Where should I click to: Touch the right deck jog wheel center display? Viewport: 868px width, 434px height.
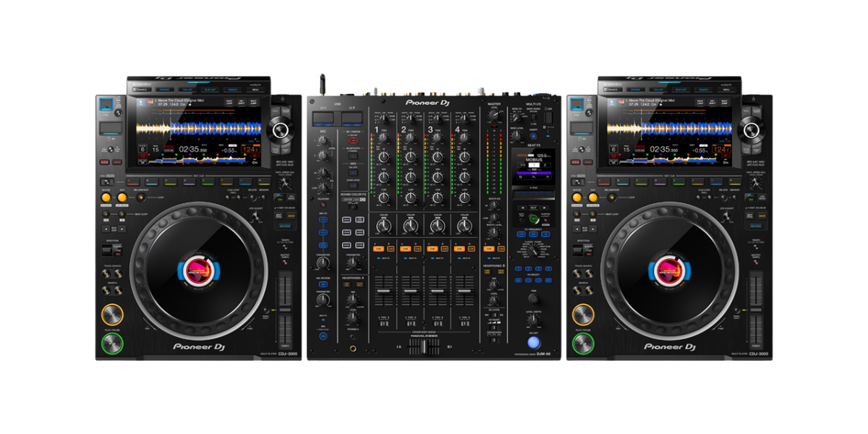pyautogui.click(x=670, y=271)
